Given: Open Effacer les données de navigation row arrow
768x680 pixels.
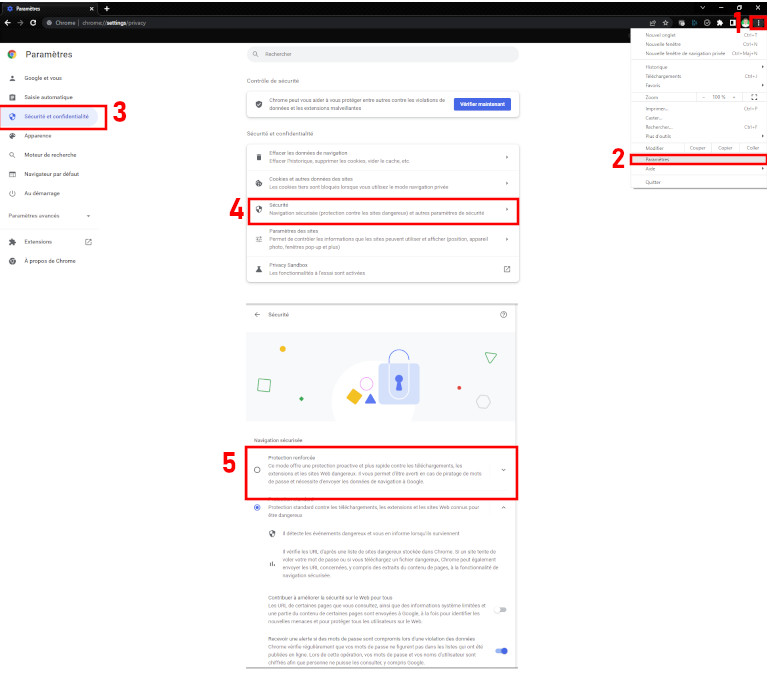Looking at the screenshot, I should 507,157.
